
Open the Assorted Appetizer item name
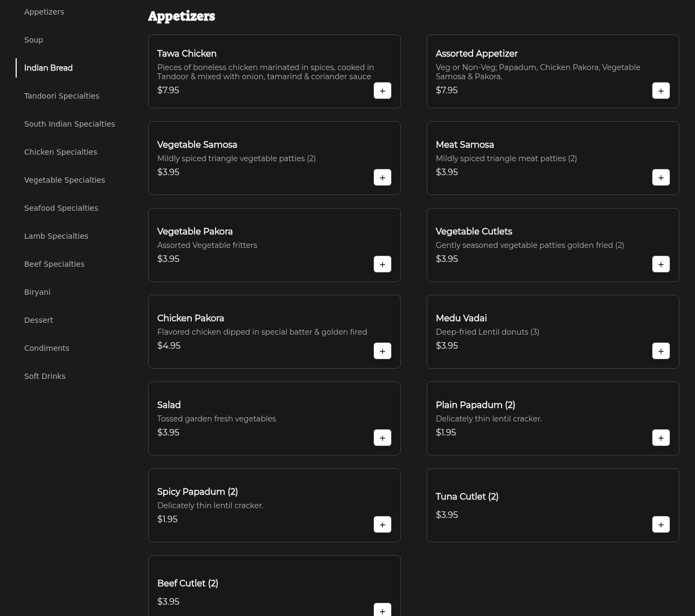(477, 54)
